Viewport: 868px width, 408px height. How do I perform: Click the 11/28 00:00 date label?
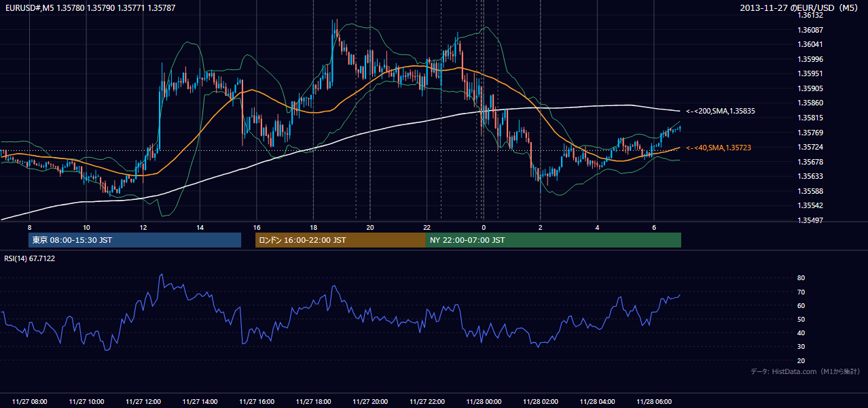(484, 402)
